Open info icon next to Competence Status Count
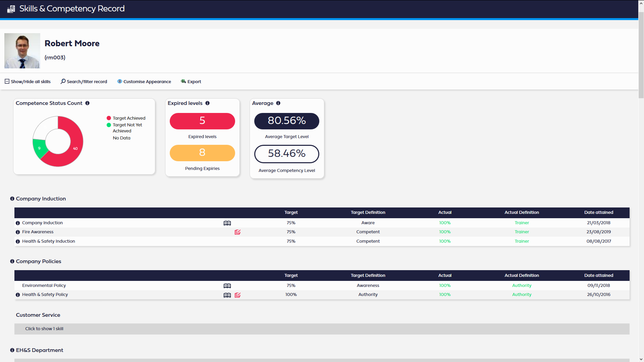 coord(87,103)
